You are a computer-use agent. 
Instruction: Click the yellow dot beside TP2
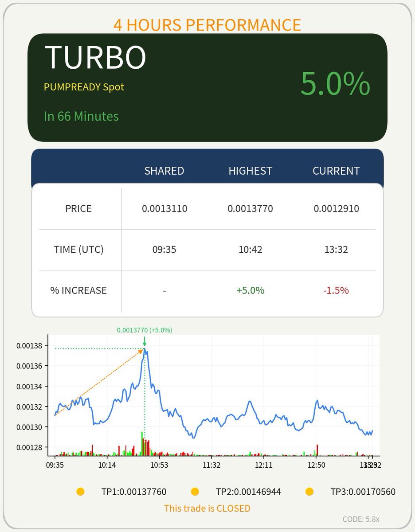click(195, 492)
